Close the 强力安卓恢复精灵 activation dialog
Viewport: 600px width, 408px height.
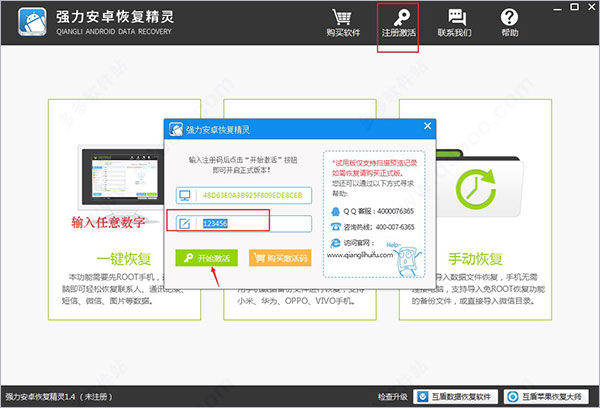coord(427,126)
